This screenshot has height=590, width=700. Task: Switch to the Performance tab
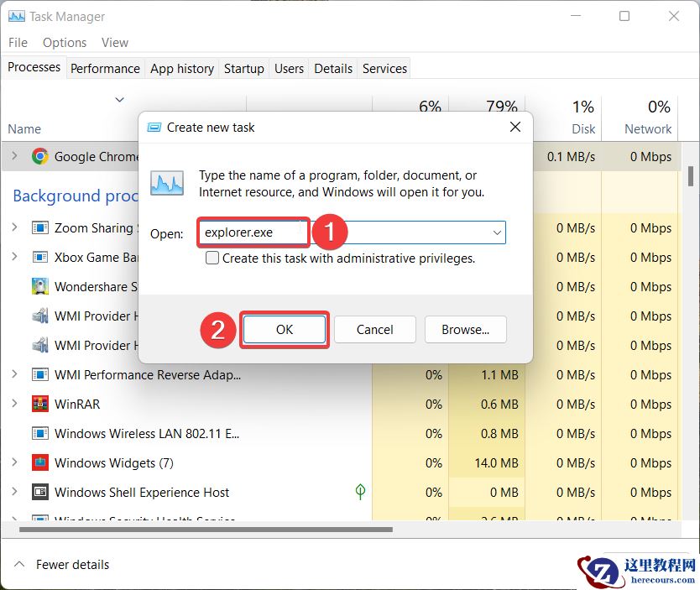(105, 68)
